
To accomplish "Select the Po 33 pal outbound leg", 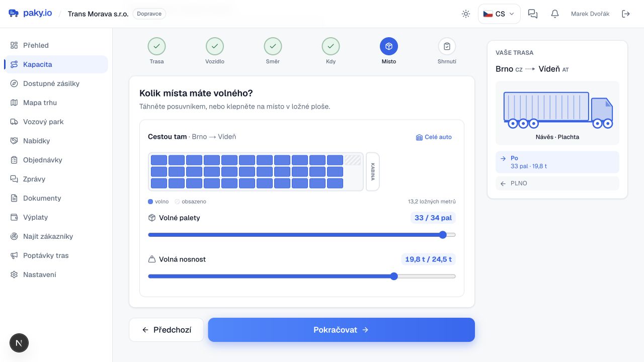I will pyautogui.click(x=557, y=162).
